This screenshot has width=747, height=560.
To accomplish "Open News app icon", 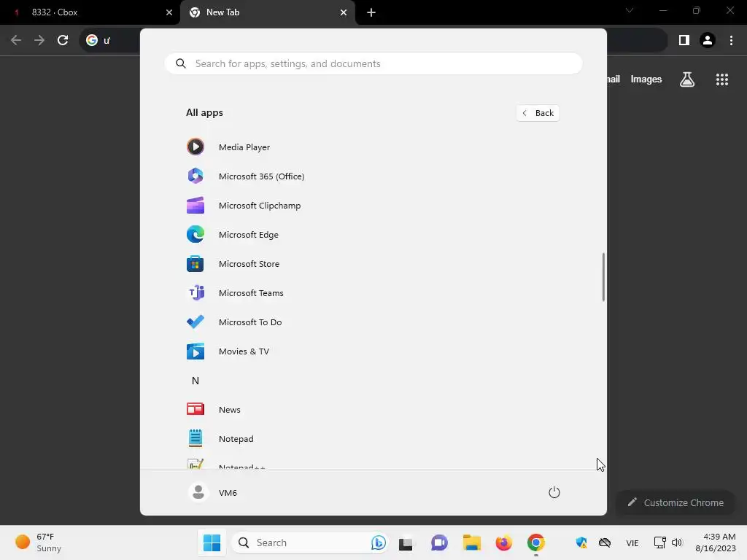I will pyautogui.click(x=196, y=409).
